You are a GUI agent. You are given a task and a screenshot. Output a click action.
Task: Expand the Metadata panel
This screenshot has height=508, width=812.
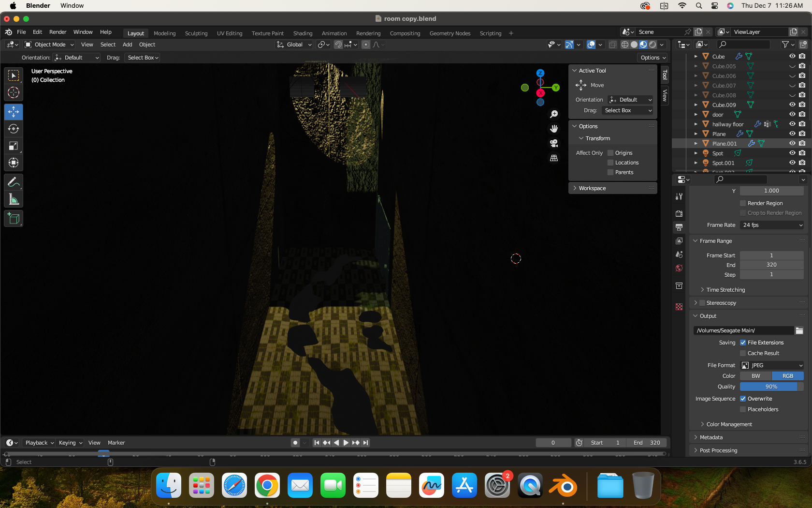(x=711, y=437)
